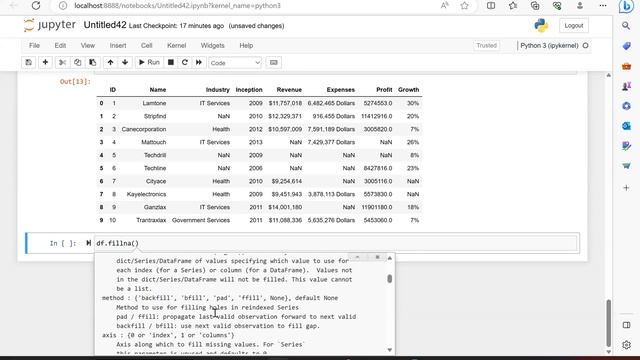Rename the notebook title Untitled42

pyautogui.click(x=105, y=25)
